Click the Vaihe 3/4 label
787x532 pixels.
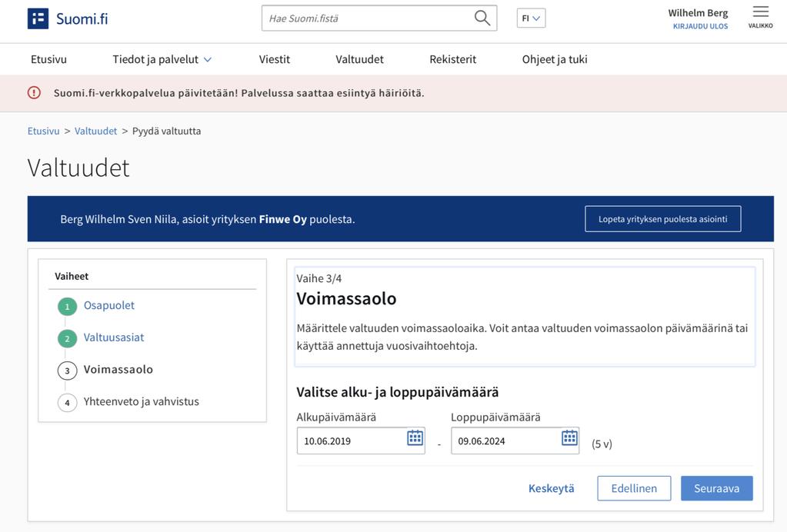[318, 278]
